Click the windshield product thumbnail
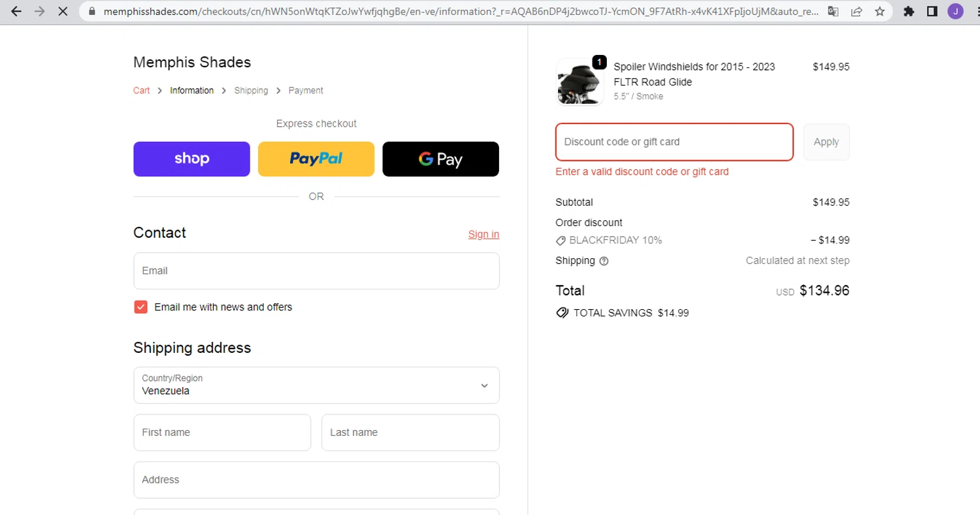This screenshot has width=980, height=515. pos(580,82)
